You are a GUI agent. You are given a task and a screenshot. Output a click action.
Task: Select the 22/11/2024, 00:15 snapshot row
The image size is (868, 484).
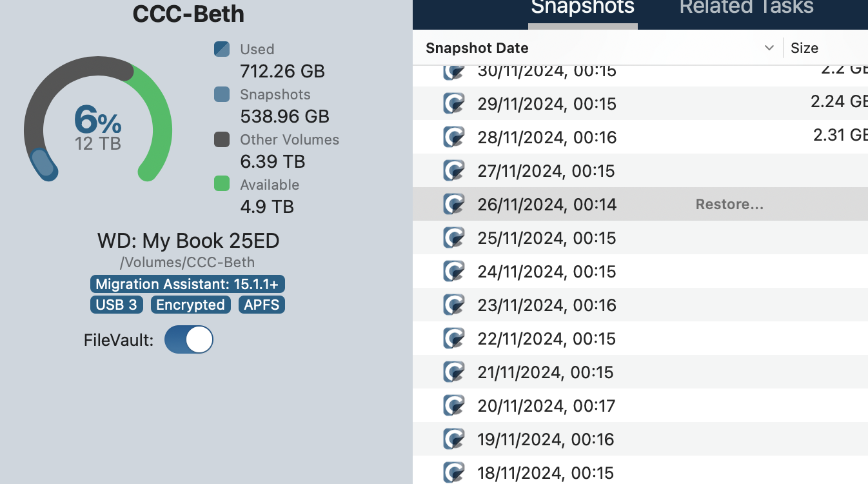click(547, 339)
